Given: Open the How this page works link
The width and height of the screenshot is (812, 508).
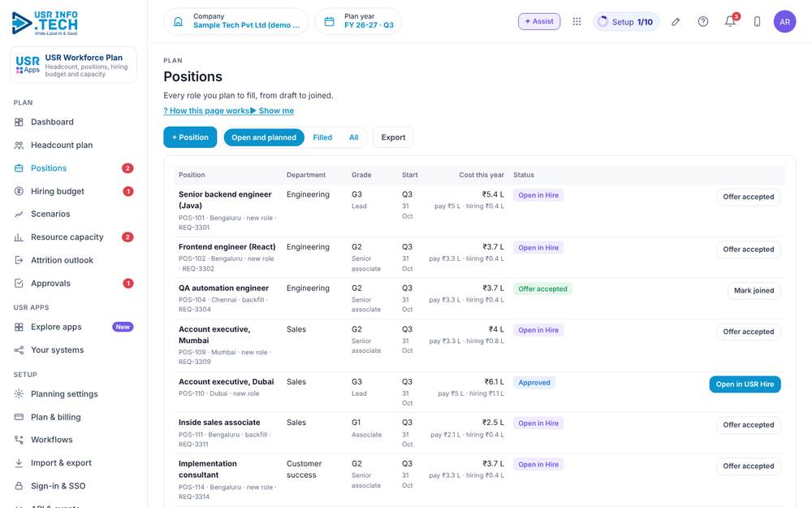Looking at the screenshot, I should point(206,111).
